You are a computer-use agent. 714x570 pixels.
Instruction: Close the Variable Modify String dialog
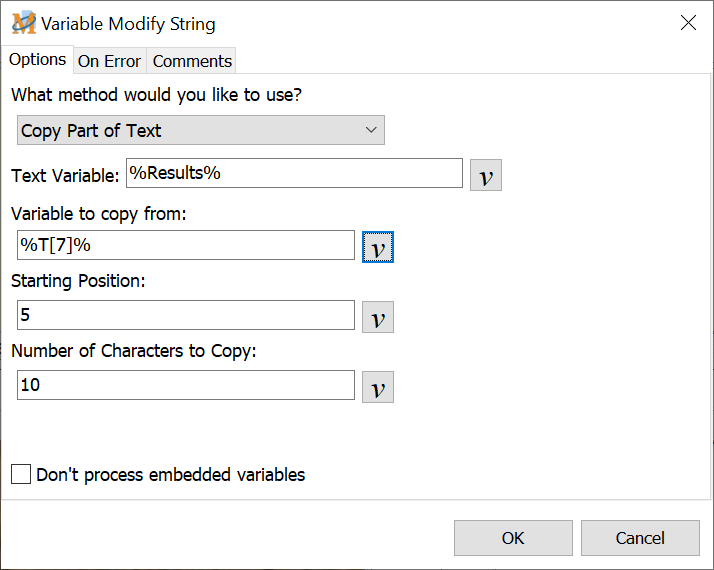coord(688,23)
